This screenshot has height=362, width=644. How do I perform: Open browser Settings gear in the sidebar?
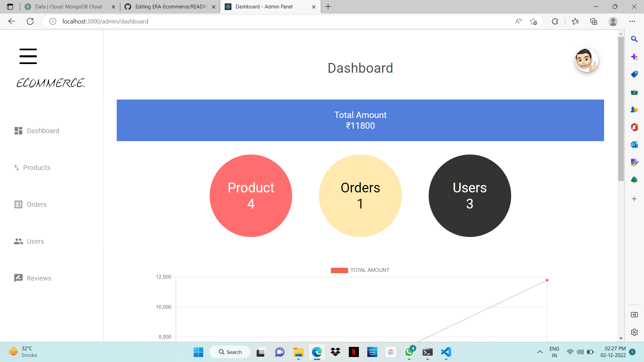[x=634, y=332]
